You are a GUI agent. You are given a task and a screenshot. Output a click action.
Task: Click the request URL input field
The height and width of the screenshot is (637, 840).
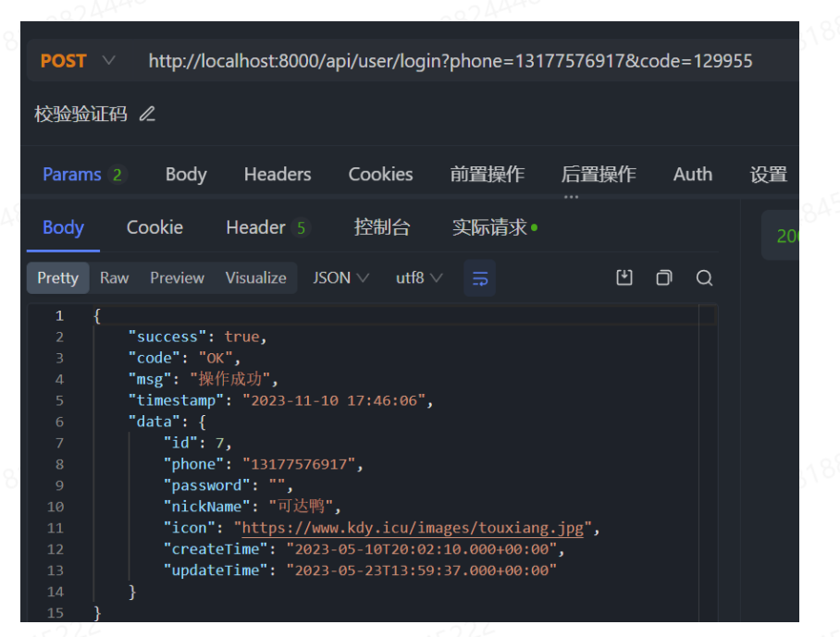click(451, 61)
